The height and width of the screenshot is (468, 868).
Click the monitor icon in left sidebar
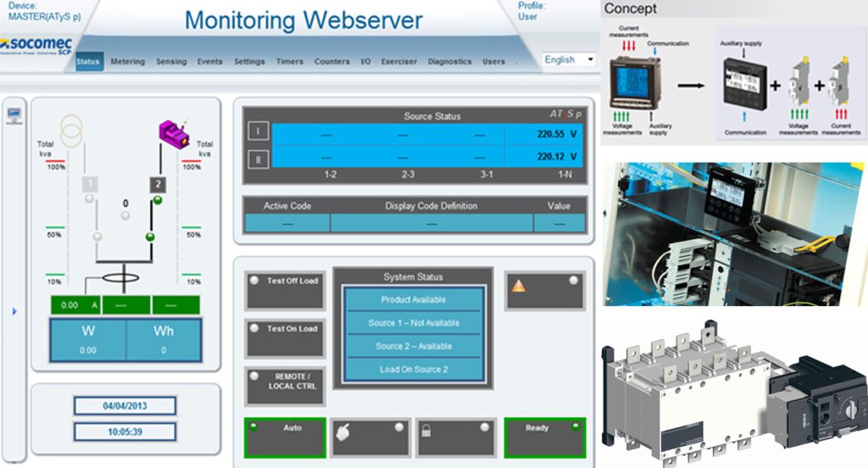pyautogui.click(x=14, y=115)
